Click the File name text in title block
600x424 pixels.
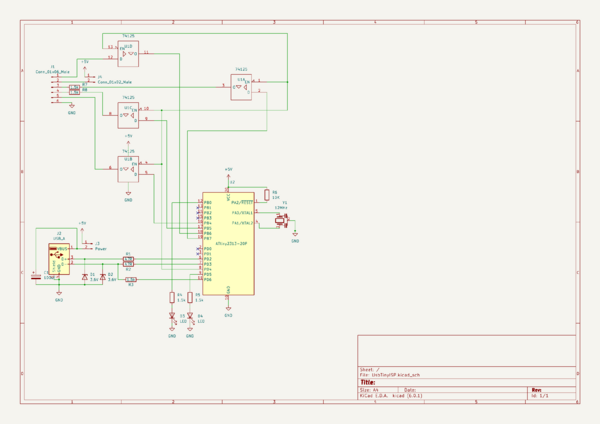click(390, 375)
